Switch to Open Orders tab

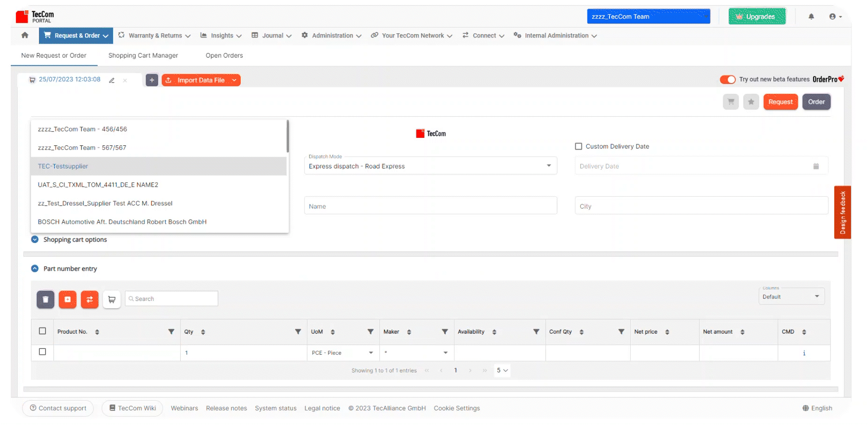pyautogui.click(x=224, y=55)
